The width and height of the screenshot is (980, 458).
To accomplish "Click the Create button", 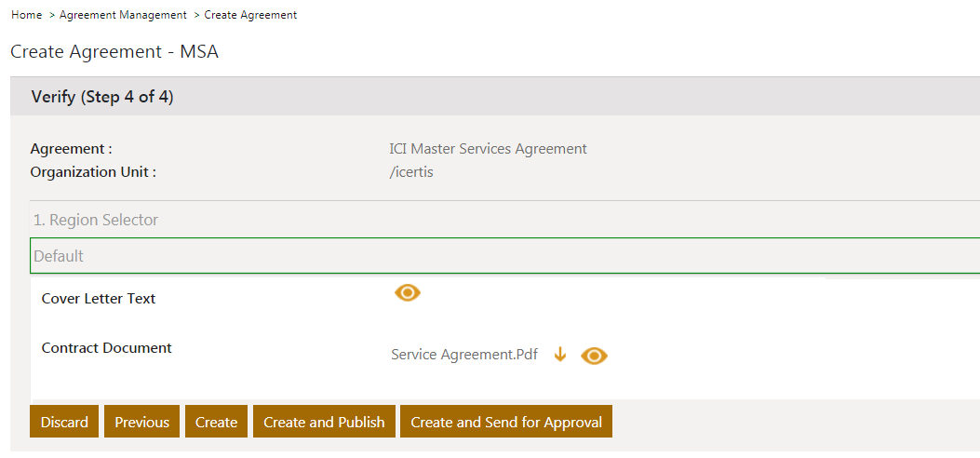I will pos(216,422).
